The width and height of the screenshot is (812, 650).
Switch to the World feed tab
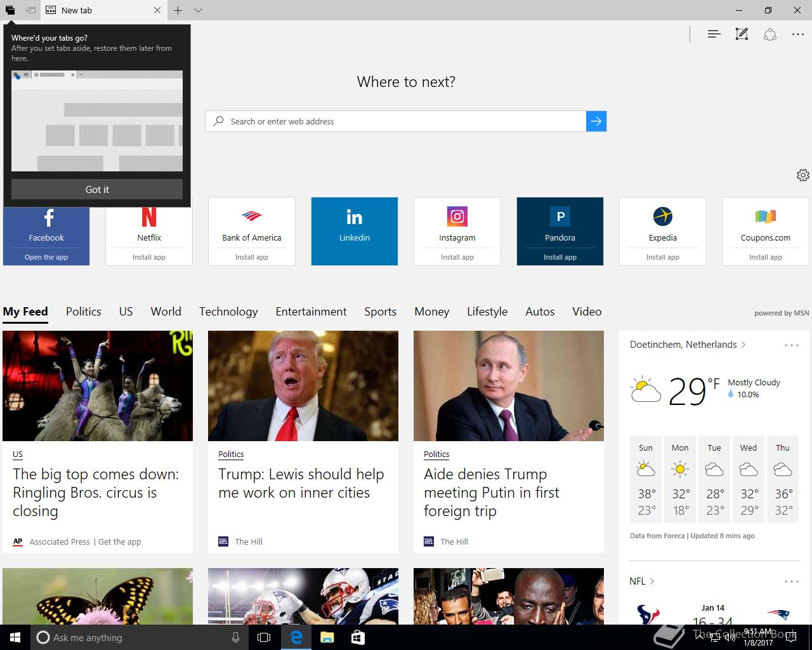pos(166,312)
